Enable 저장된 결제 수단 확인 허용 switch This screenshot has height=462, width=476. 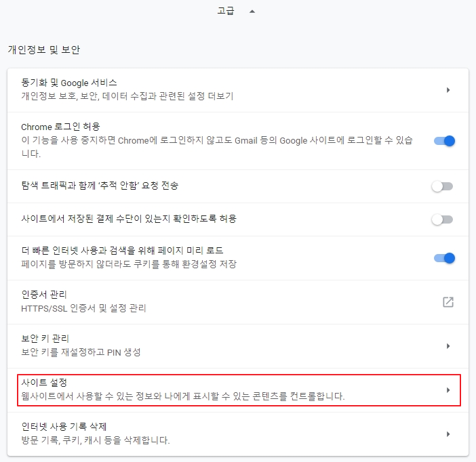[442, 219]
